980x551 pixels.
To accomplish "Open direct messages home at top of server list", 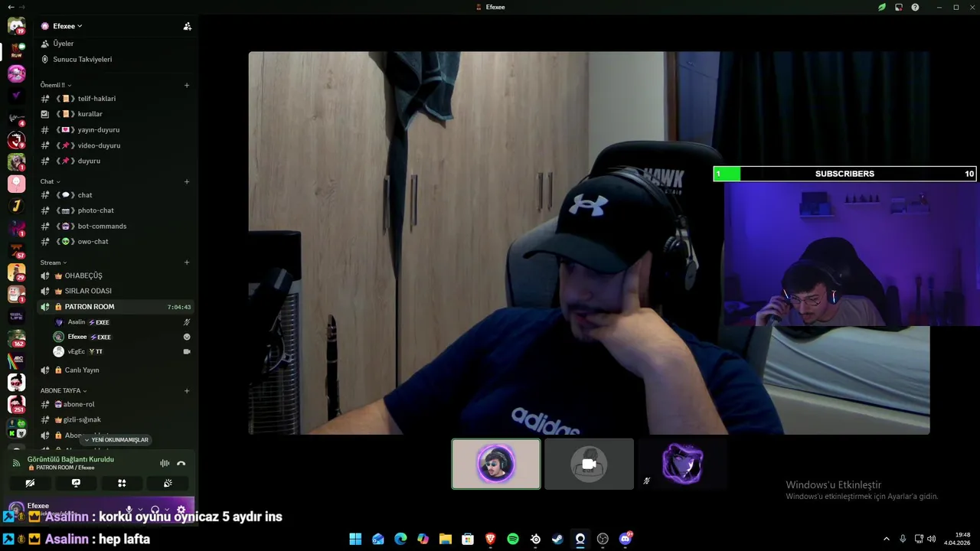I will tap(16, 26).
